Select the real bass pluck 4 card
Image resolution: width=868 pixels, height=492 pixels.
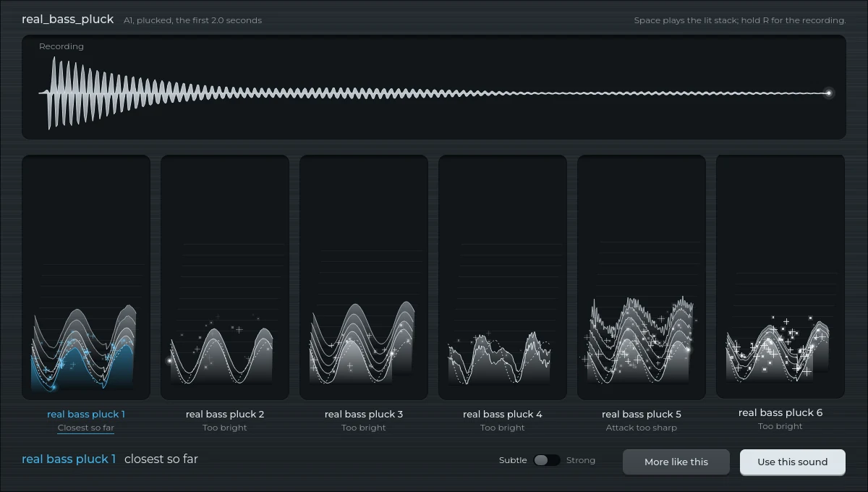[503, 277]
